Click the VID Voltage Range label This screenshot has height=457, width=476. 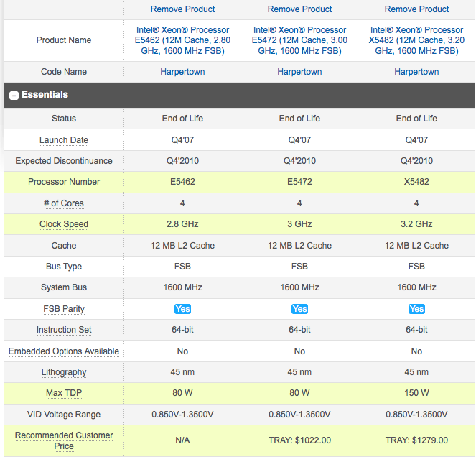coord(64,415)
